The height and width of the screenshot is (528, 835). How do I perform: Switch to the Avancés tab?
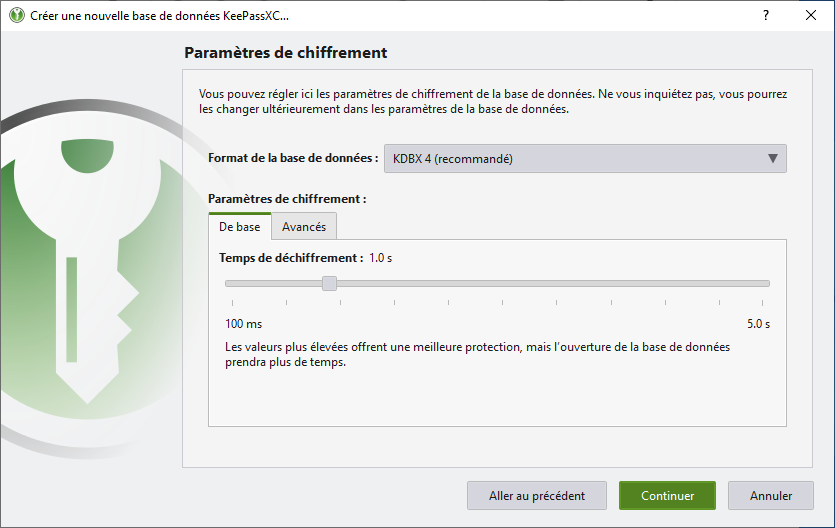304,227
